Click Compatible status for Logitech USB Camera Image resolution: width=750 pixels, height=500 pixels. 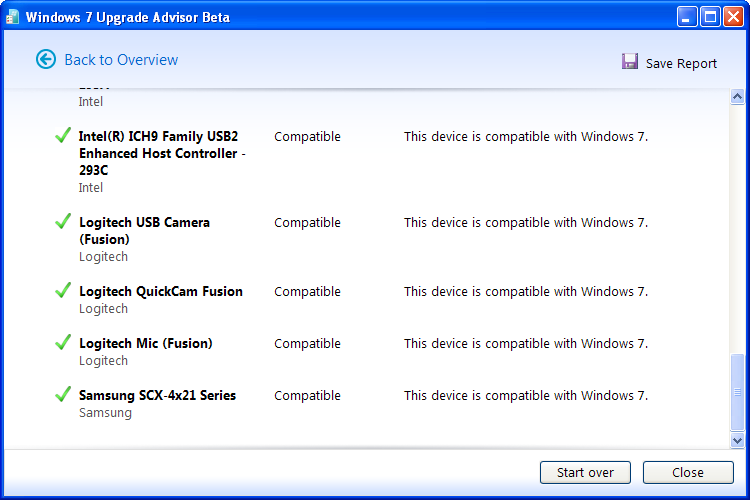point(307,222)
